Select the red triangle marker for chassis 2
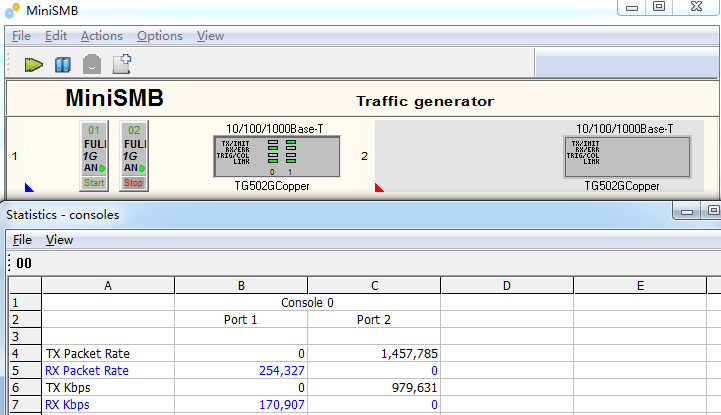Viewport: 721px width, 415px height. tap(379, 188)
